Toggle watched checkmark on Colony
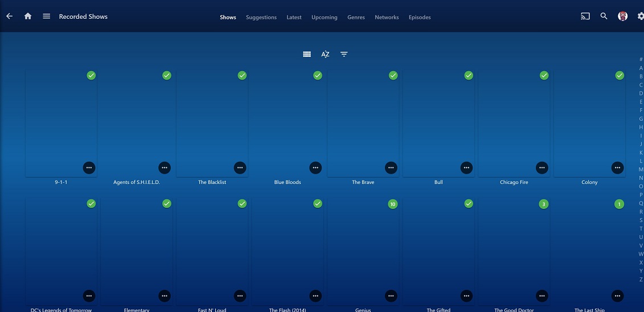 click(620, 75)
